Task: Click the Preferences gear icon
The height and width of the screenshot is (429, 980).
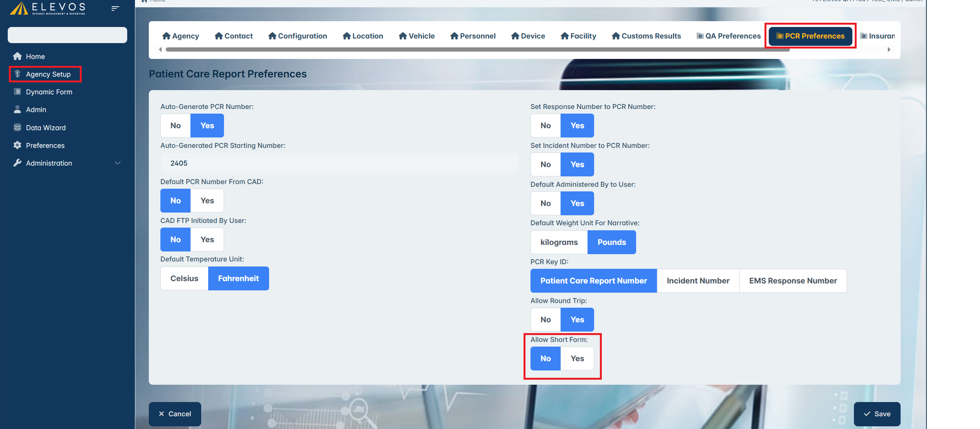Action: [x=17, y=145]
